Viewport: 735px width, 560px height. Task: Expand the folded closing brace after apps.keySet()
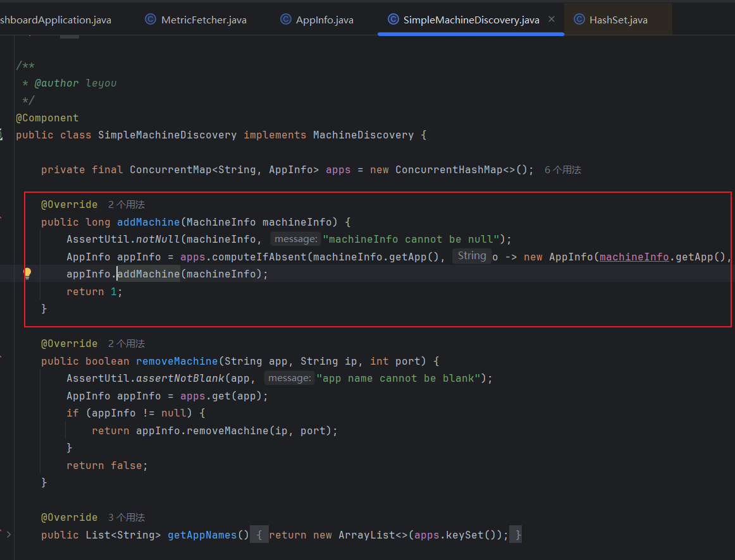point(517,535)
